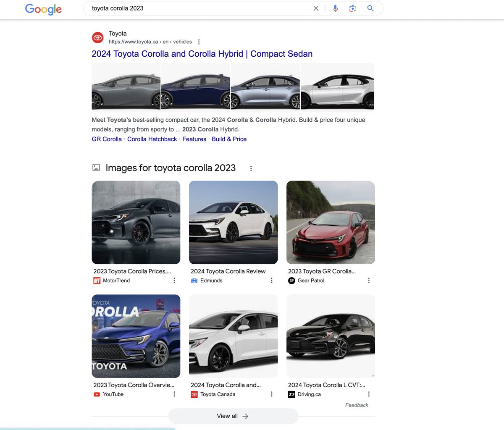The width and height of the screenshot is (504, 430).
Task: Click the View all button
Action: [233, 416]
